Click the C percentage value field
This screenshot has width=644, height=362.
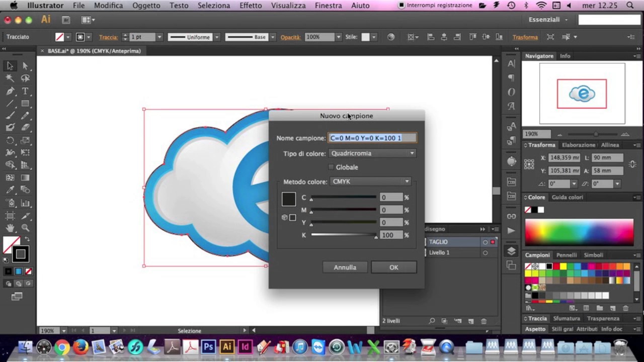click(391, 197)
